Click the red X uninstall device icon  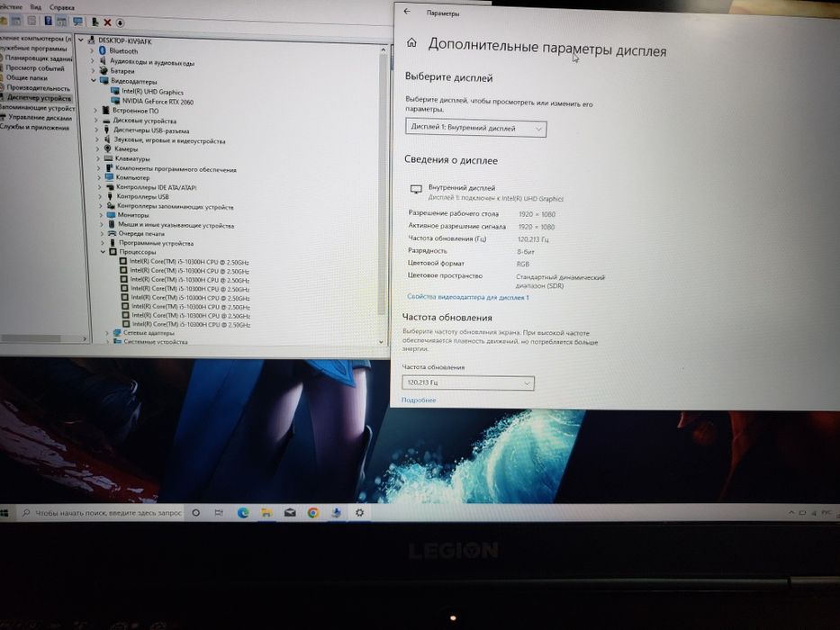click(107, 22)
